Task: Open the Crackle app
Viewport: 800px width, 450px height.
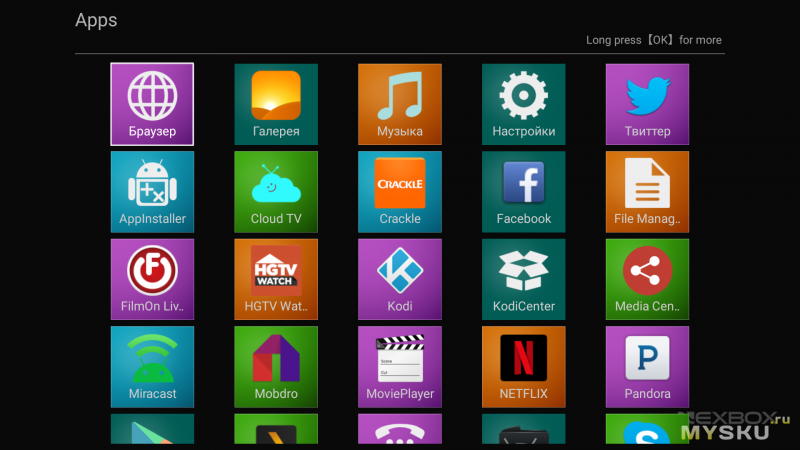Action: click(x=400, y=192)
